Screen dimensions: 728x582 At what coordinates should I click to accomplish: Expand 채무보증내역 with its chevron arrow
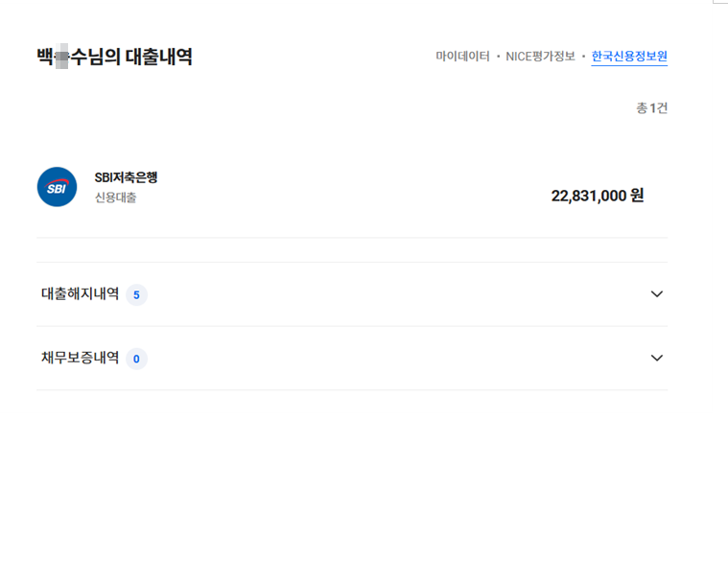[656, 358]
